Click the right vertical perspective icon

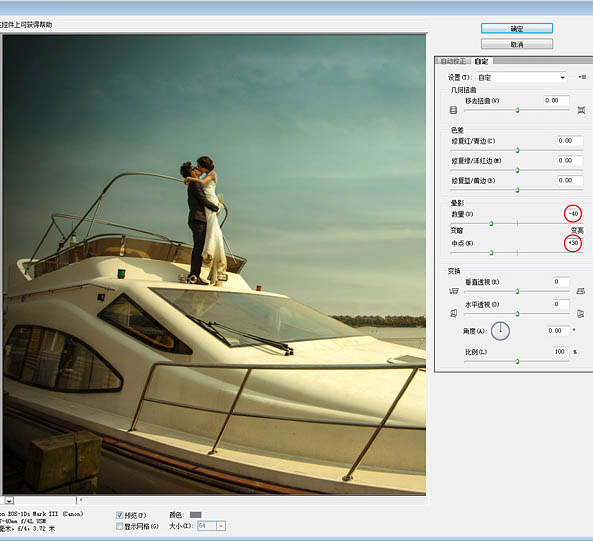(581, 291)
